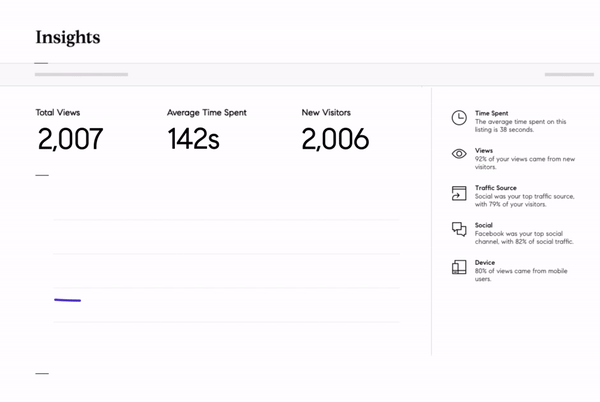Viewport: 600px width, 402px height.
Task: Click the New Visitors label
Action: pyautogui.click(x=326, y=113)
